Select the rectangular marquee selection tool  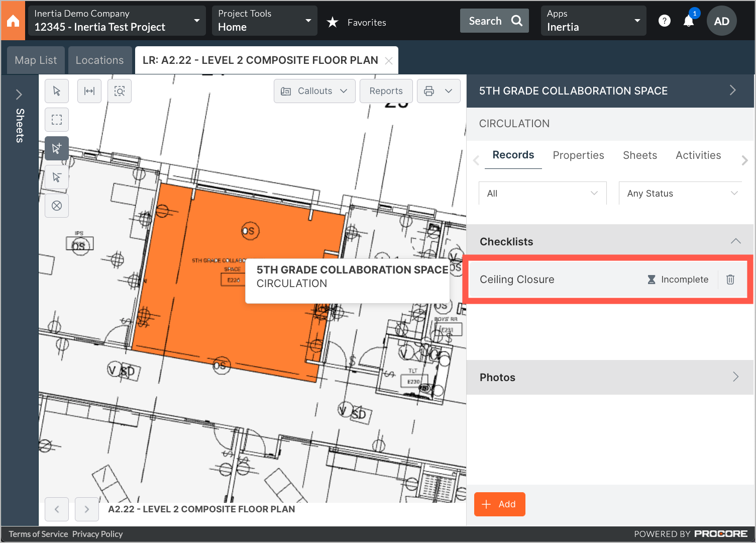point(56,120)
